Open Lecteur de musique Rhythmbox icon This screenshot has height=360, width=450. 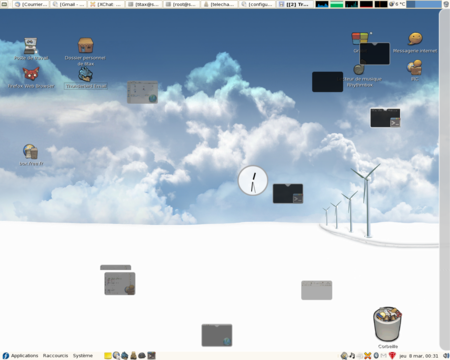pyautogui.click(x=359, y=69)
